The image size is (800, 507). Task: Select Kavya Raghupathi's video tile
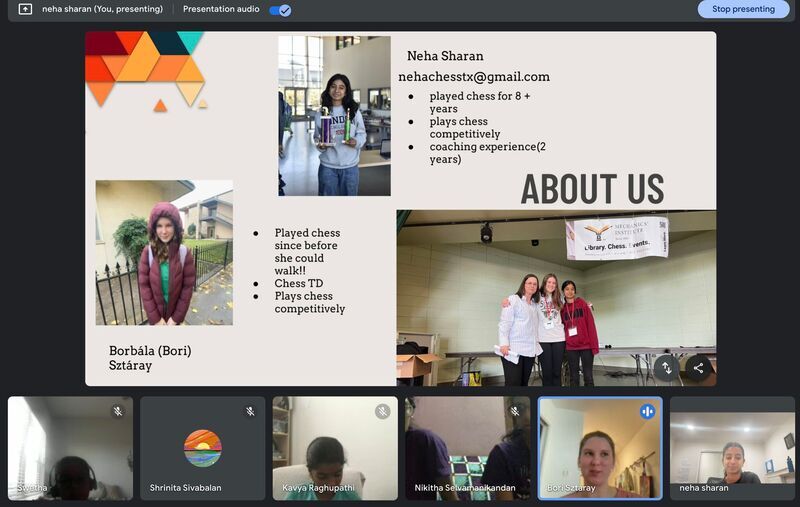tap(335, 448)
